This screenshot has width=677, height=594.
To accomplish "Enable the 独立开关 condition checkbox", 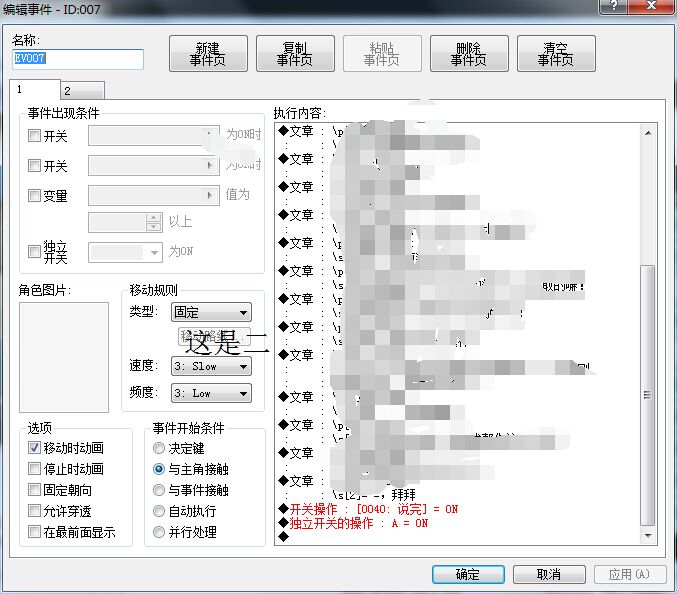I will [x=34, y=251].
